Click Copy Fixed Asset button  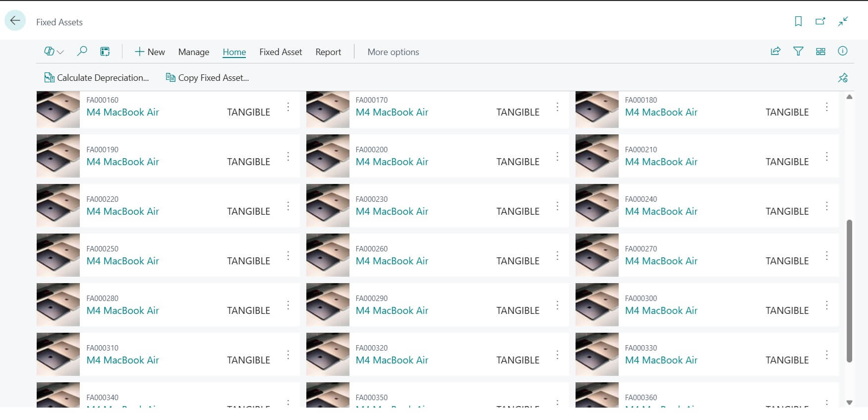pos(207,78)
